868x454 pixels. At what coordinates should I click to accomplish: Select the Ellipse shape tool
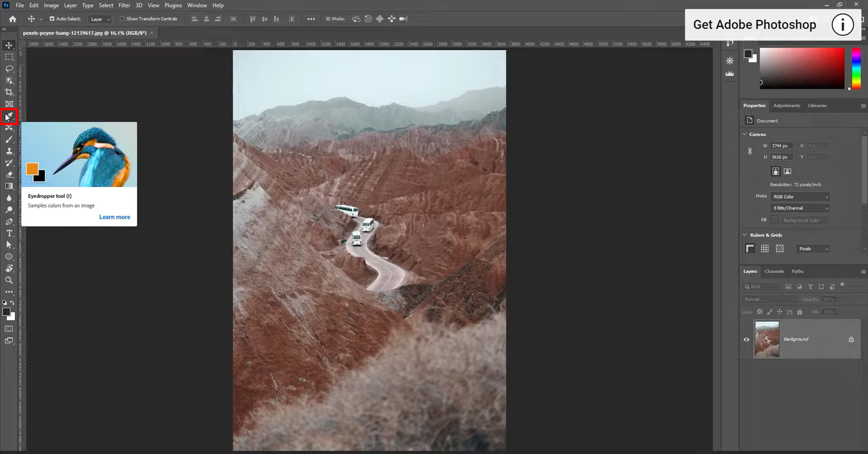click(x=9, y=257)
